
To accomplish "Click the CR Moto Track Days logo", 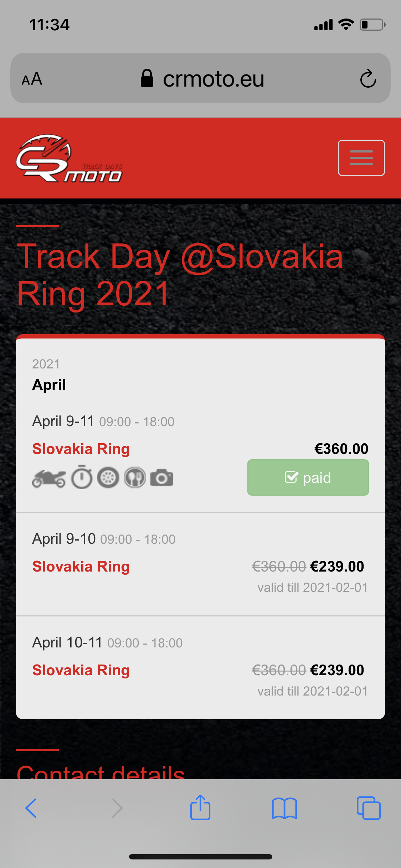I will point(69,158).
